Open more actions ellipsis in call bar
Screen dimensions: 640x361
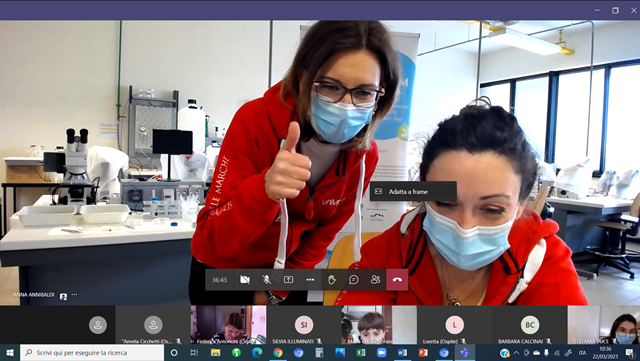tap(310, 280)
